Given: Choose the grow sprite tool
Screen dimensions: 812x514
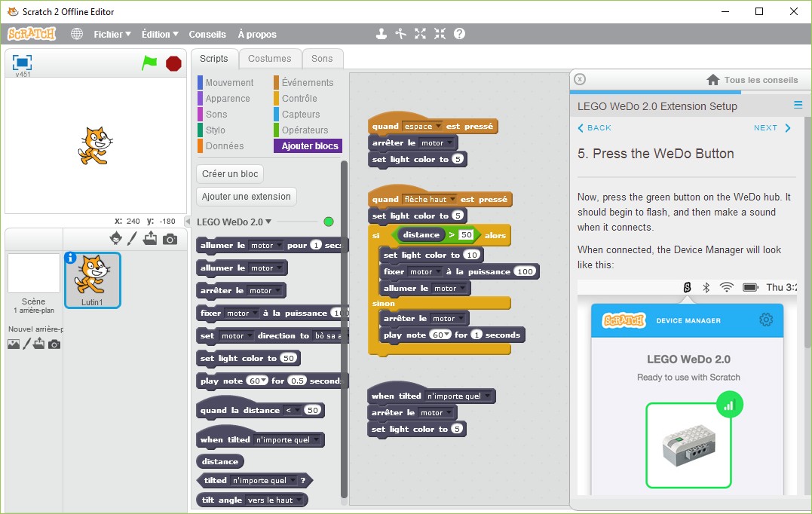Looking at the screenshot, I should pyautogui.click(x=420, y=34).
